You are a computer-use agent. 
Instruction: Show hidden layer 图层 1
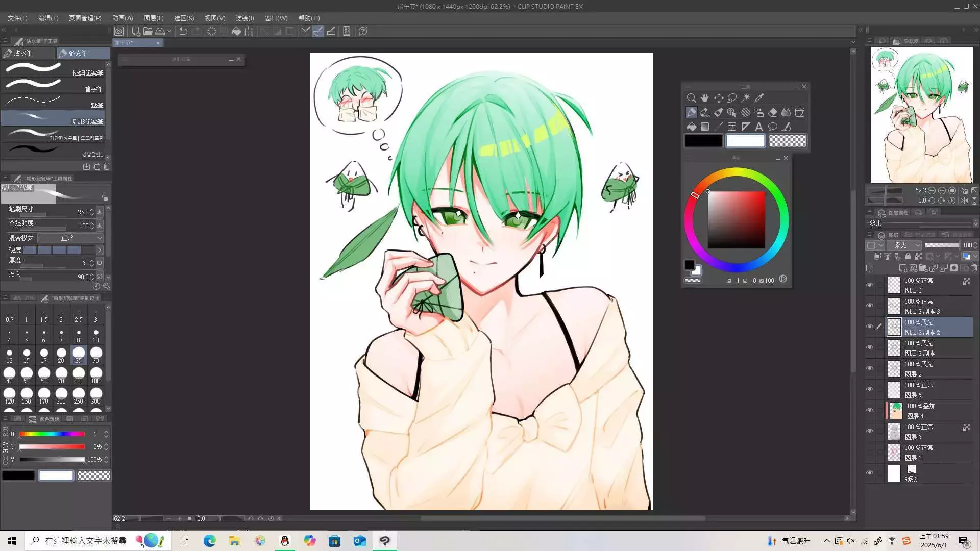click(x=870, y=453)
